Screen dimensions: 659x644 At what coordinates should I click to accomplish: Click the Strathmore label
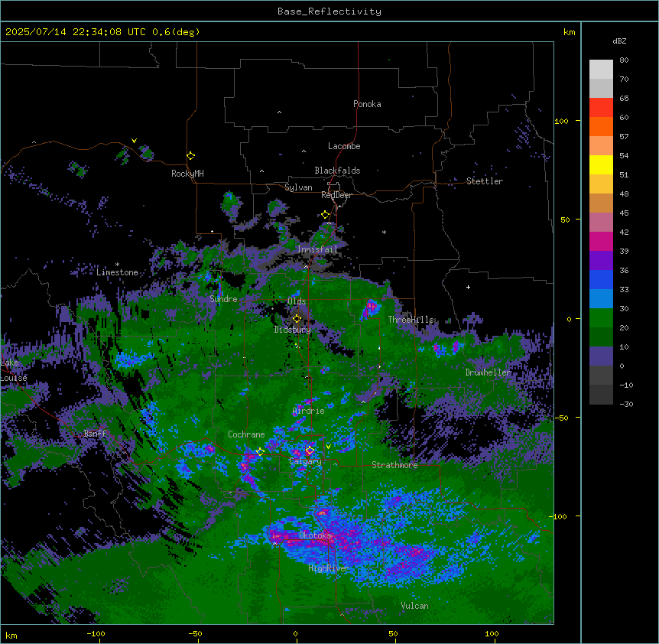(394, 465)
